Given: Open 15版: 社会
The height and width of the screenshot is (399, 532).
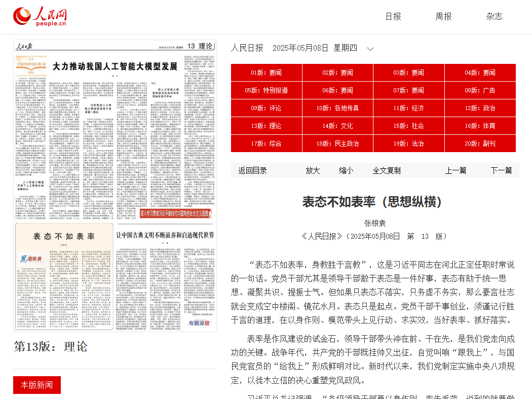Looking at the screenshot, I should (408, 126).
